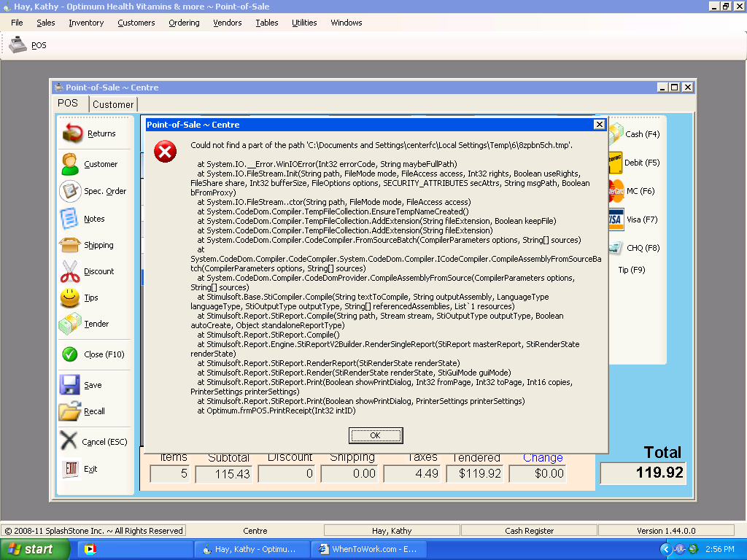747x560 pixels.
Task: Switch to the Hay, Kathy - Optimum taskbar item
Action: click(x=252, y=549)
